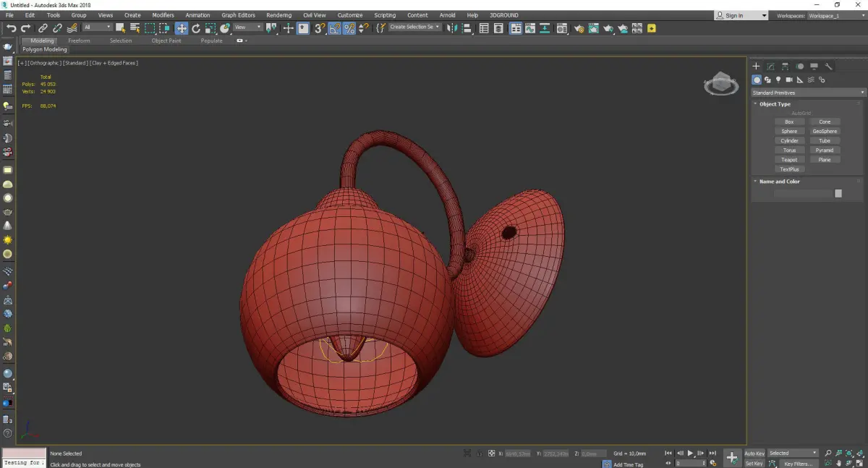Viewport: 868px width, 468px height.
Task: Select the Rotate tool in the main toolbar
Action: coord(196,28)
